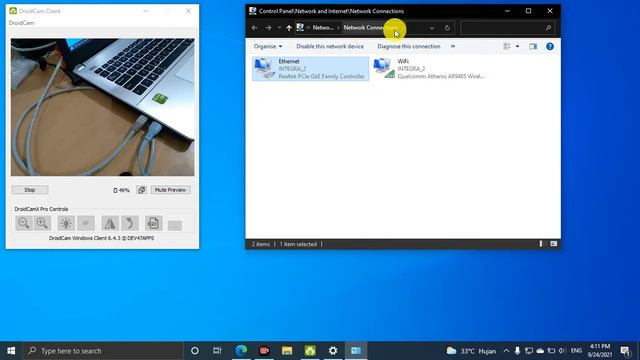Click the change your view icon
The width and height of the screenshot is (640, 360).
click(x=507, y=47)
